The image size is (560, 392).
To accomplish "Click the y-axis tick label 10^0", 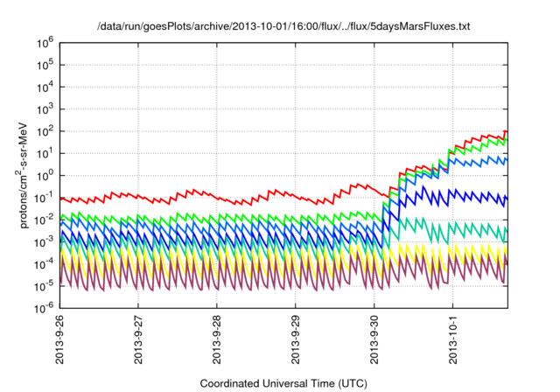I will click(x=45, y=176).
